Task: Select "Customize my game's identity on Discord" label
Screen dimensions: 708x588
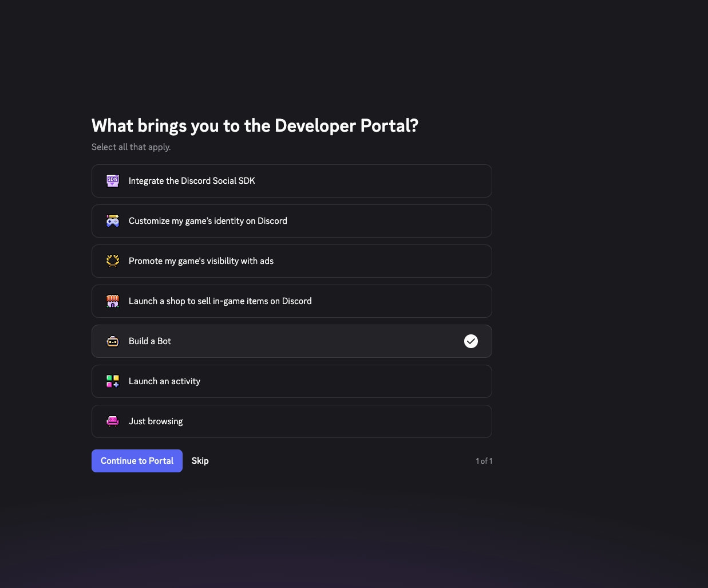Action: pyautogui.click(x=208, y=221)
